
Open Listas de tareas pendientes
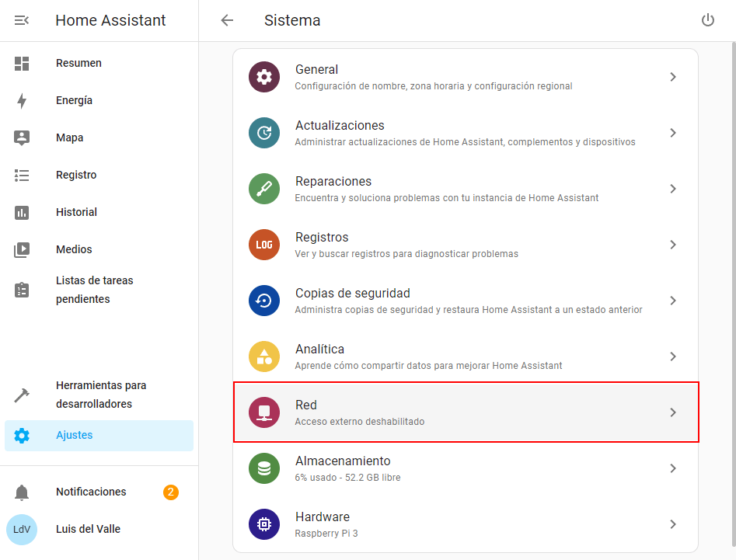(x=99, y=290)
